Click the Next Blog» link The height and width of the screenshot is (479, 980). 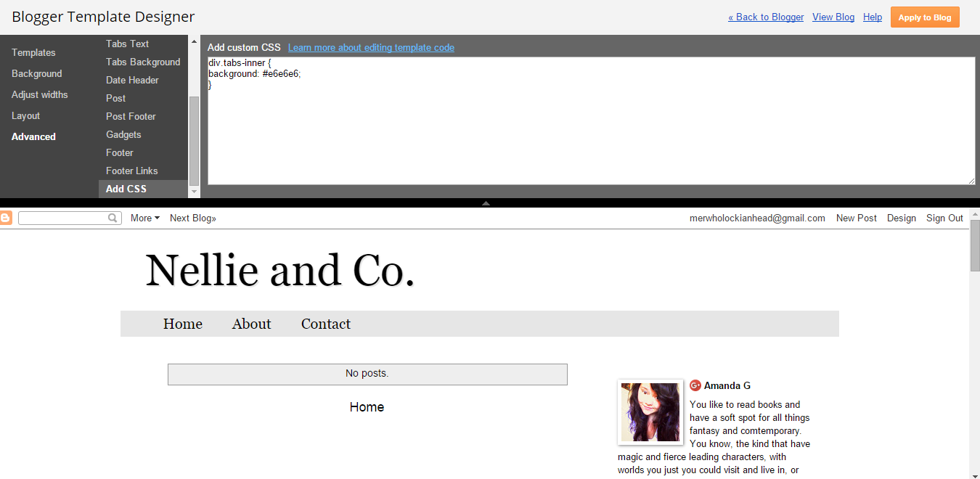[193, 218]
